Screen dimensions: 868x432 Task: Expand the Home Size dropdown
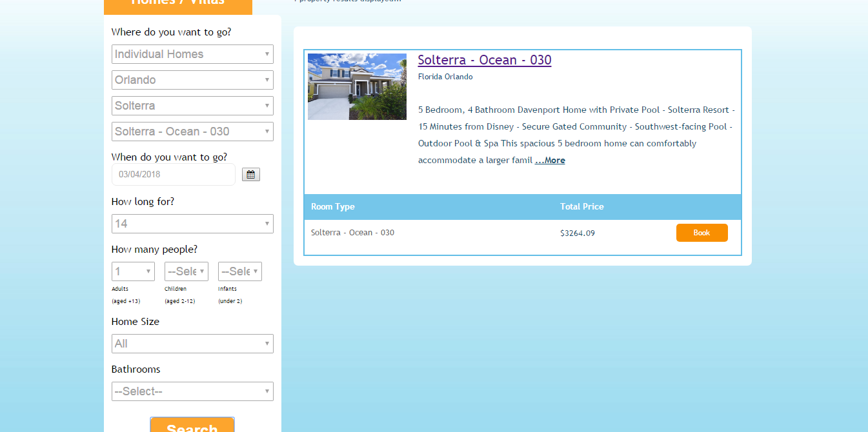pos(192,344)
